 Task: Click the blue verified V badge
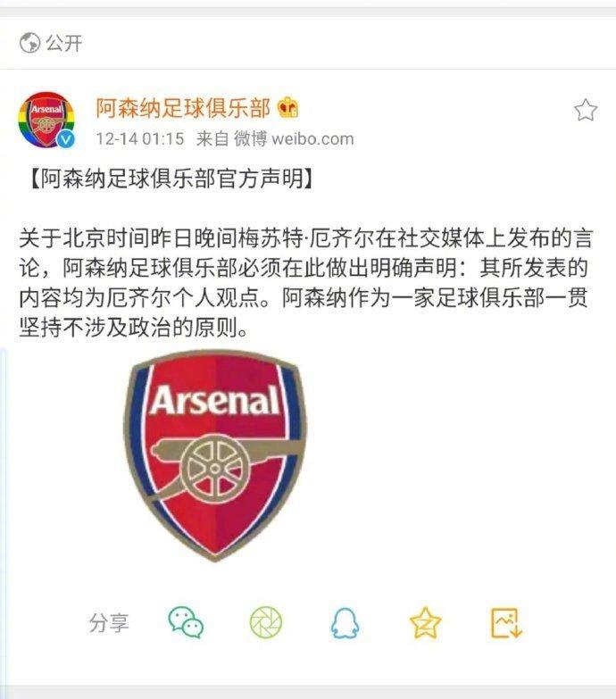point(66,139)
